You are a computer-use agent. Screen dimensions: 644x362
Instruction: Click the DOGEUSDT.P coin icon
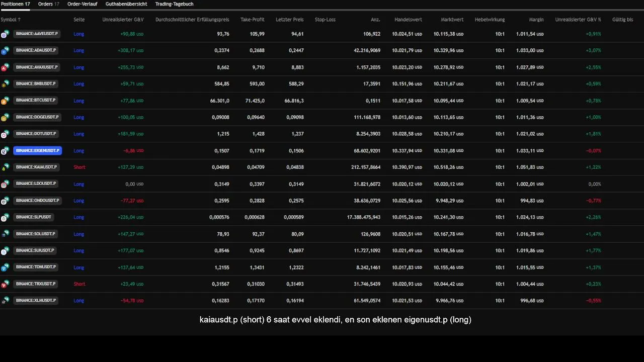pos(5,118)
